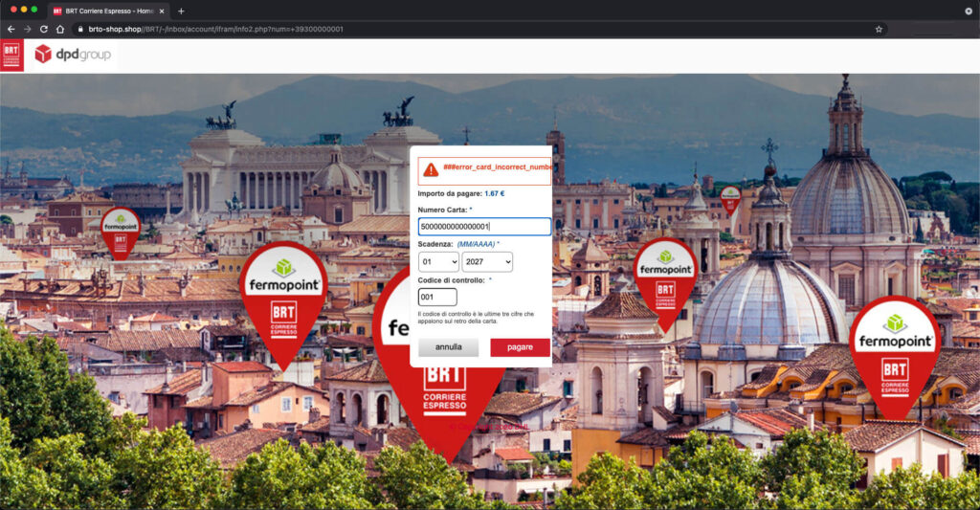The width and height of the screenshot is (980, 510).
Task: Open a new tab with the plus icon
Action: [181, 11]
